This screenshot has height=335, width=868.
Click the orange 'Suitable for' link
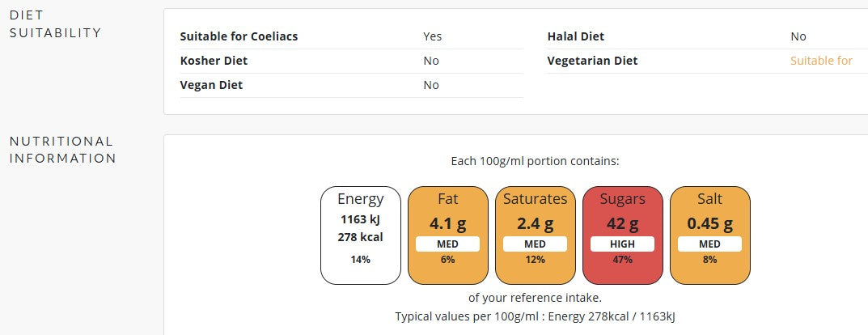[x=821, y=61]
